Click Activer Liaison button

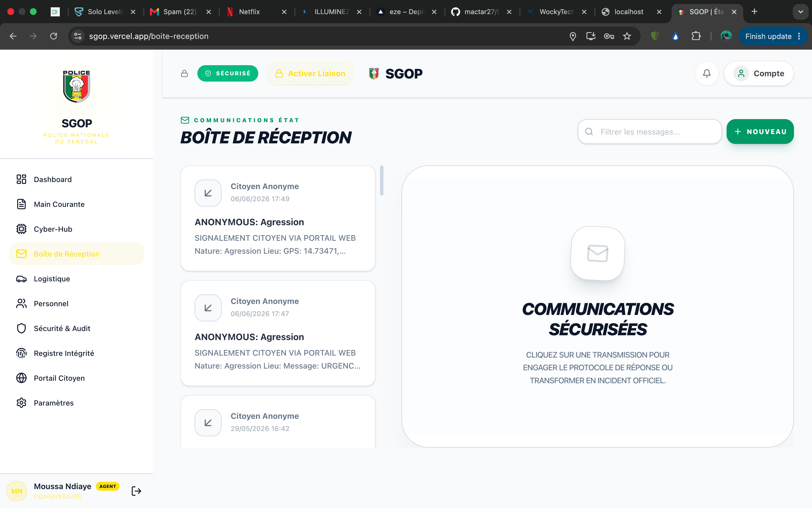[310, 74]
